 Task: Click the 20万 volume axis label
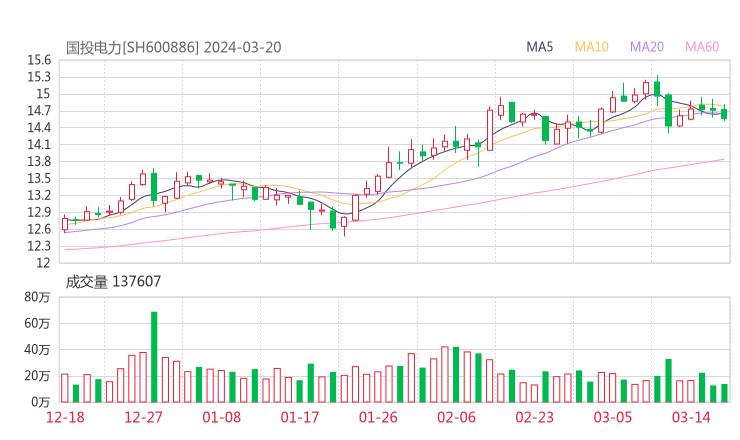37,376
